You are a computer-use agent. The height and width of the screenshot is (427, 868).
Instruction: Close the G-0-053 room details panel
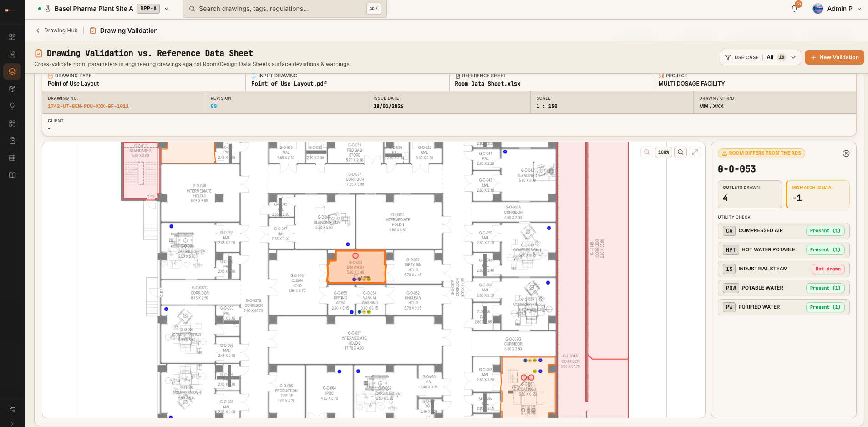click(846, 153)
